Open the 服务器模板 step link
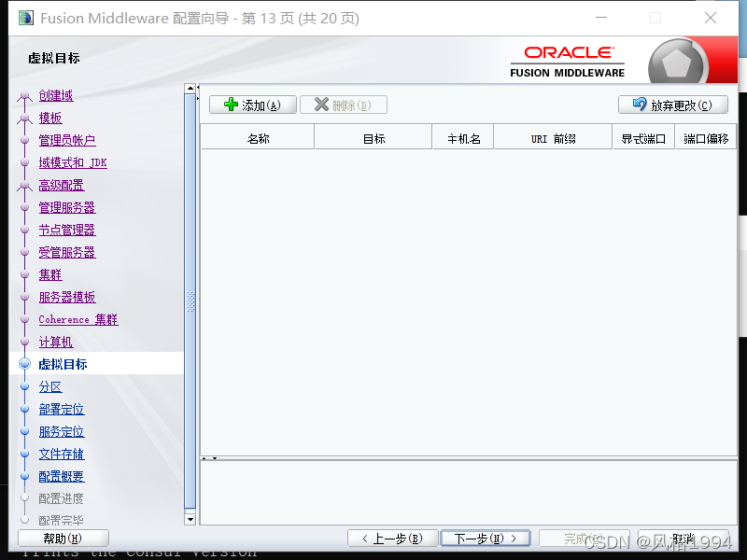The width and height of the screenshot is (747, 560). tap(67, 297)
